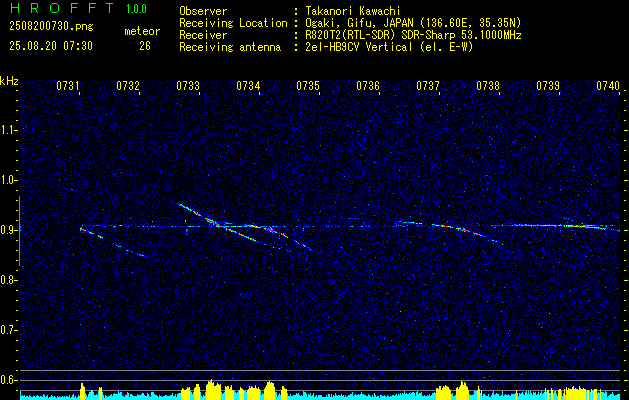629x400 pixels.
Task: Click the 0733 time marker
Action: point(188,86)
